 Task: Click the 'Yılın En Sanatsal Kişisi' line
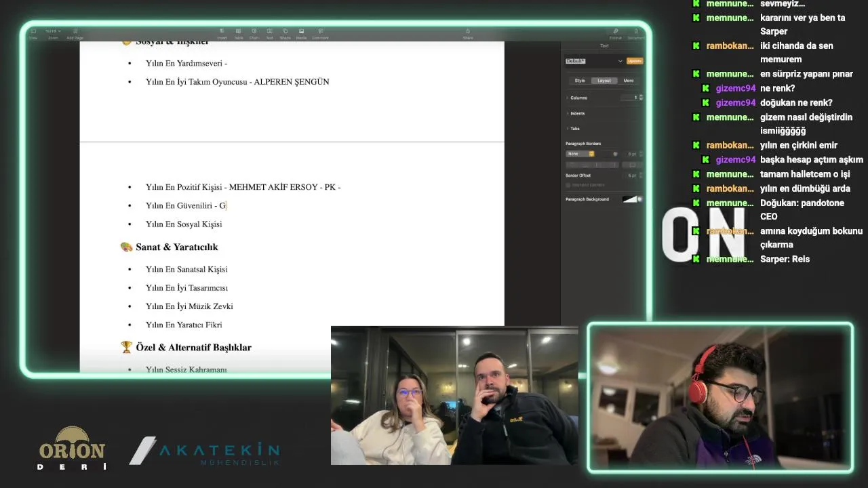[x=186, y=269]
